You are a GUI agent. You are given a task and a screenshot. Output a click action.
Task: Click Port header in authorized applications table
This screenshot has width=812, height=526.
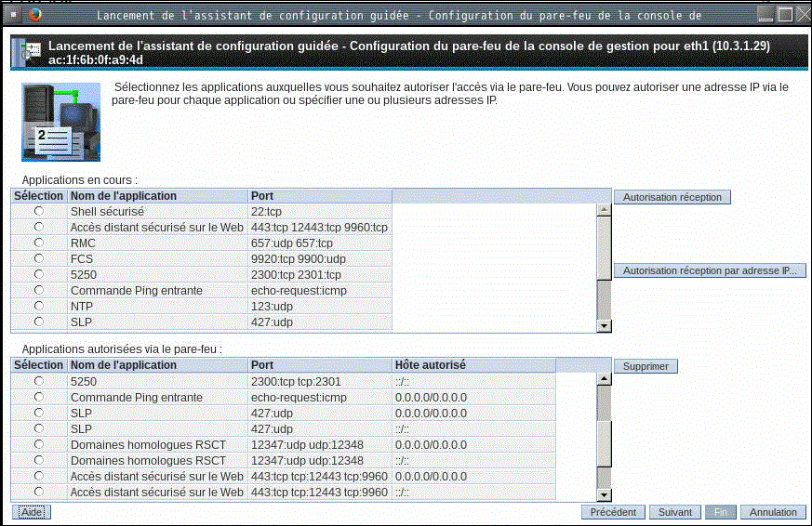click(320, 365)
